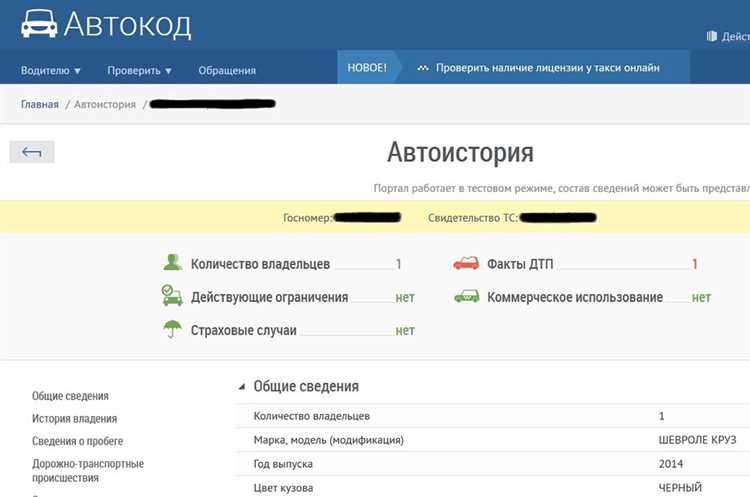Collapse the Общие сведения section triangle

tap(242, 387)
